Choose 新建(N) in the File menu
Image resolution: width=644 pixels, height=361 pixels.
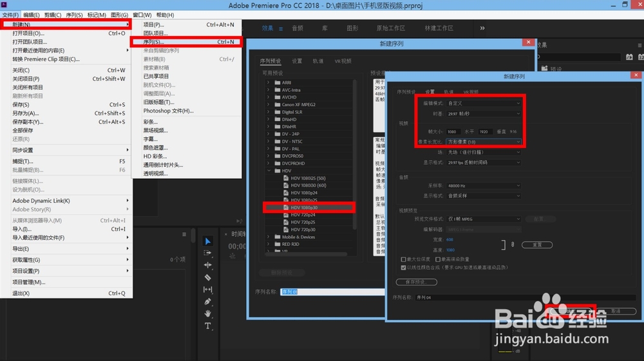tap(66, 24)
